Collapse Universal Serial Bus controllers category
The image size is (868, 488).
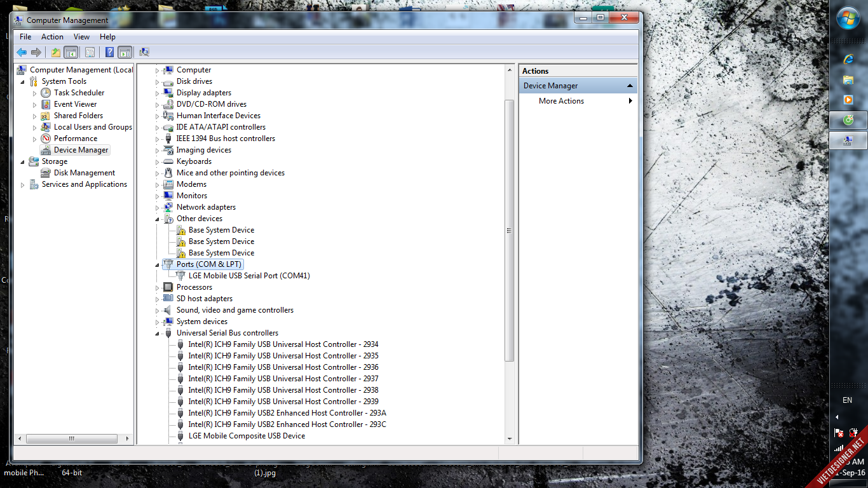[158, 333]
